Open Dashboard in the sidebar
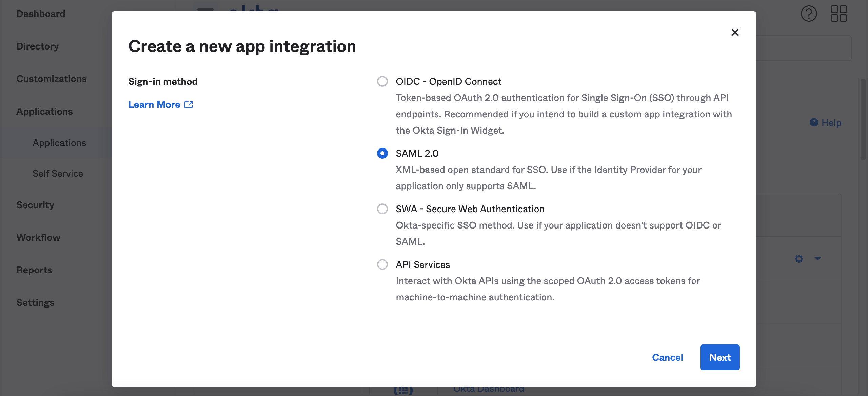868x396 pixels. 41,14
